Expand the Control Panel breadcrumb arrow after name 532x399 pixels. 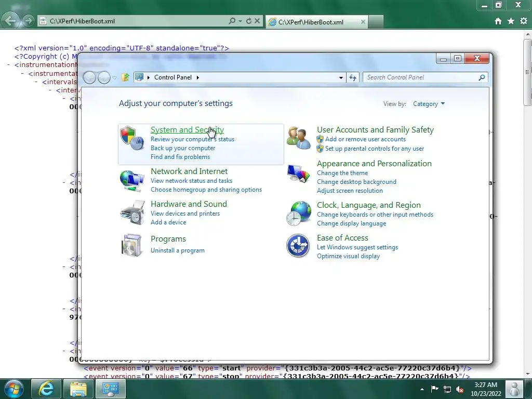pos(198,77)
